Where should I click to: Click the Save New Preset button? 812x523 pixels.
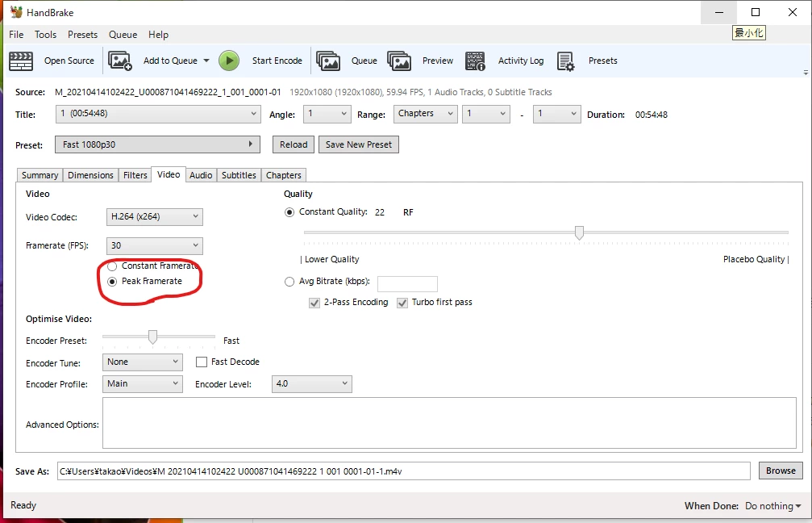click(x=358, y=144)
